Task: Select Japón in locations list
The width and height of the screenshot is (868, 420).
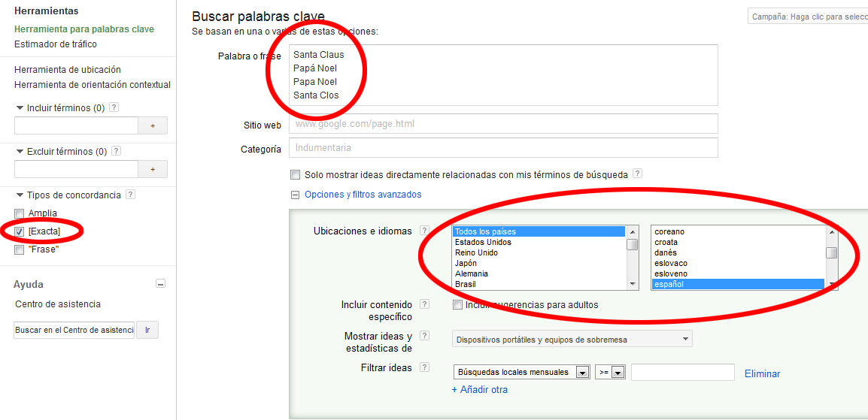Action: click(x=539, y=263)
